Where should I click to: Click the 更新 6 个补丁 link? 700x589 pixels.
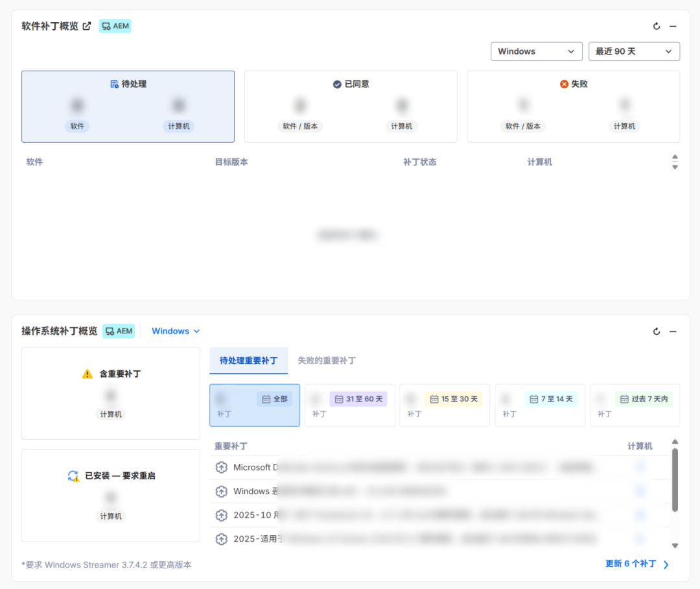[x=637, y=564]
